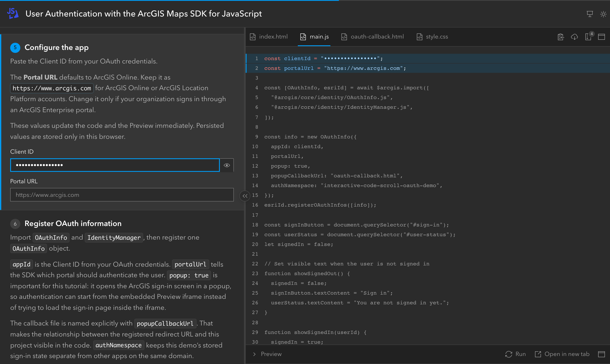Viewport: 610px width, 364px height.
Task: Open the style.css tab
Action: 432,37
